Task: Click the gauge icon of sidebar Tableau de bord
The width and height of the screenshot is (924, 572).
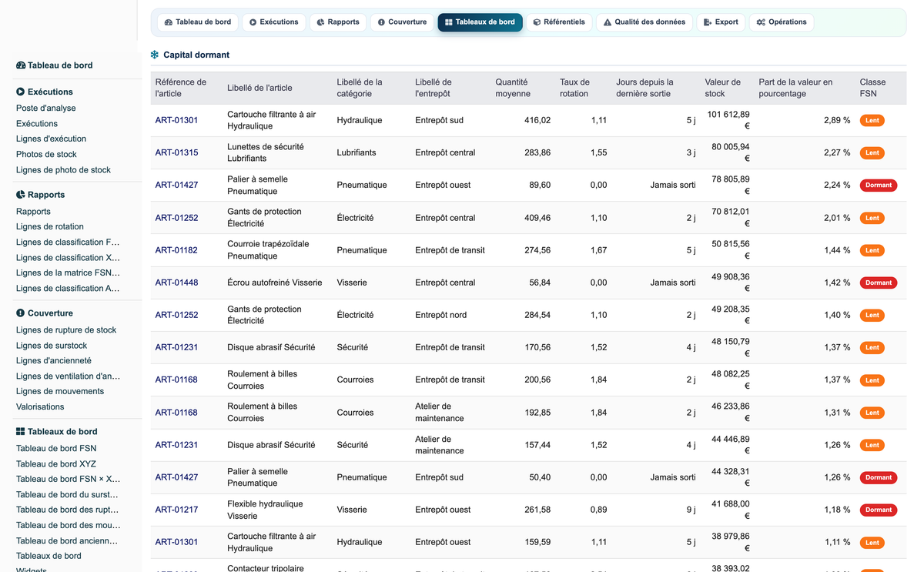Action: 21,65
